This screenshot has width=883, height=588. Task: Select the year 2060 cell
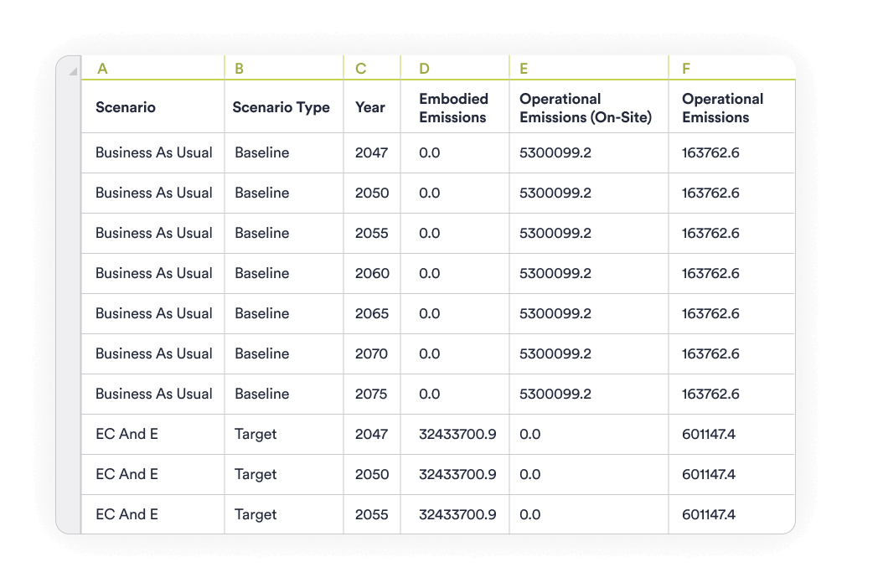tap(372, 273)
